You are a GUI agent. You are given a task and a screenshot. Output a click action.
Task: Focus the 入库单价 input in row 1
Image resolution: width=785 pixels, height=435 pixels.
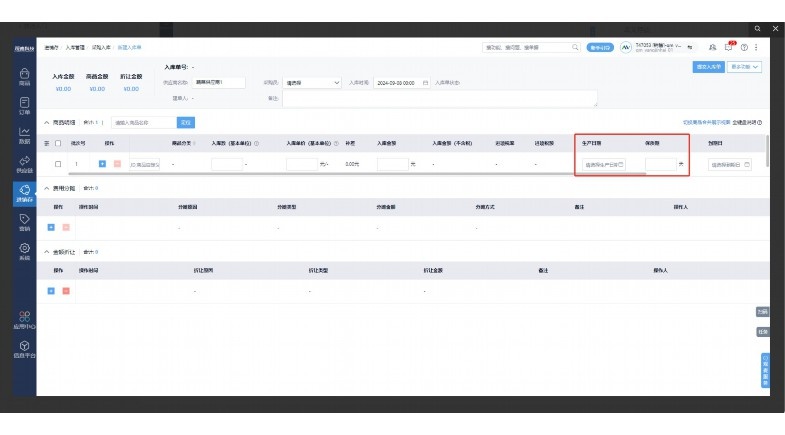[302, 164]
